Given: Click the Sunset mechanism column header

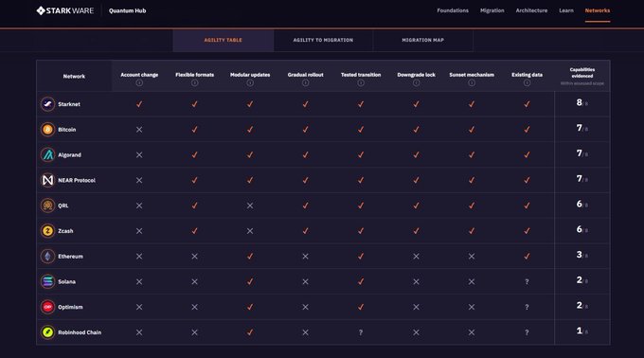Looking at the screenshot, I should click(472, 75).
